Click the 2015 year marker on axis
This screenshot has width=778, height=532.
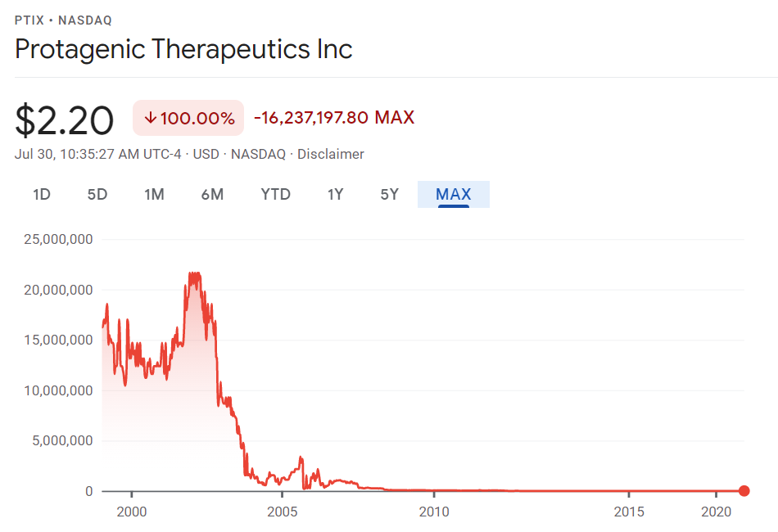pyautogui.click(x=628, y=511)
